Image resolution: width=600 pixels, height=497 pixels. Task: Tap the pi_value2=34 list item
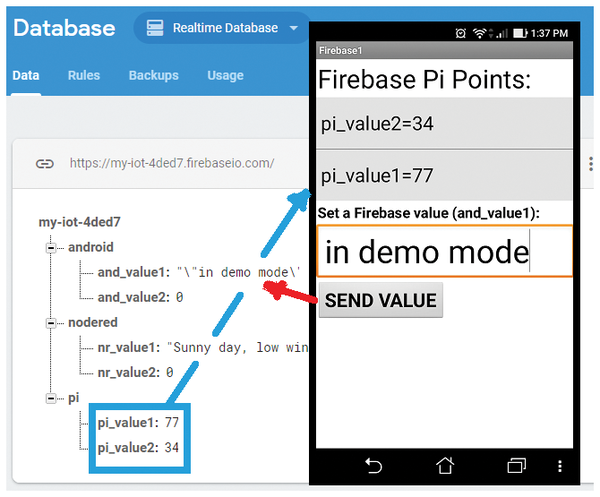tap(444, 123)
